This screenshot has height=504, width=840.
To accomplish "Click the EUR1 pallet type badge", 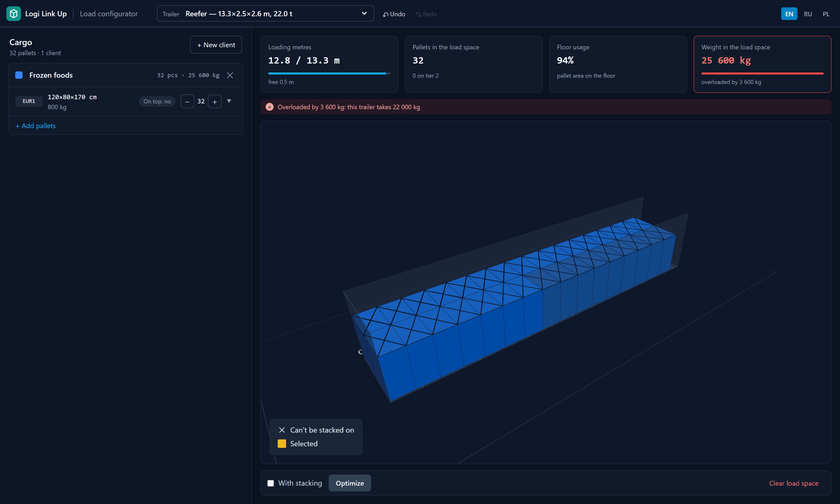I will click(29, 101).
